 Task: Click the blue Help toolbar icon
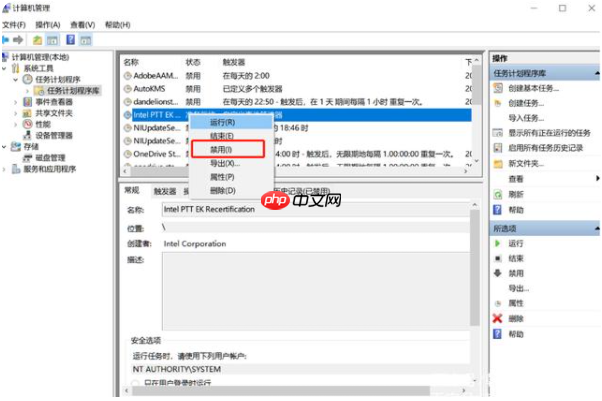click(71, 39)
